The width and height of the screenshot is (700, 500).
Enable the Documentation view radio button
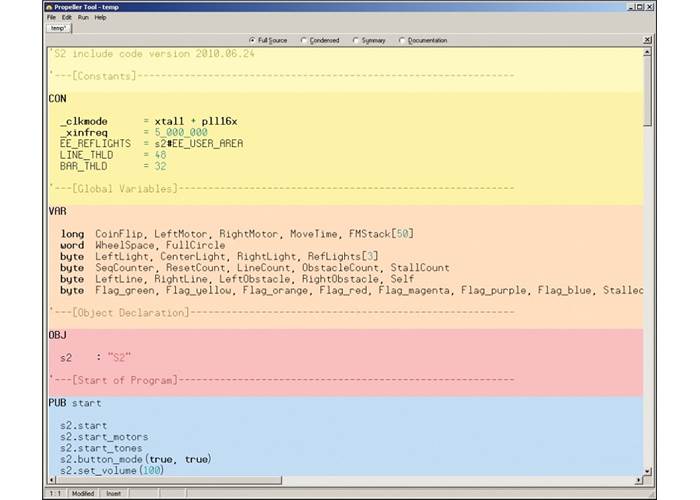click(402, 41)
